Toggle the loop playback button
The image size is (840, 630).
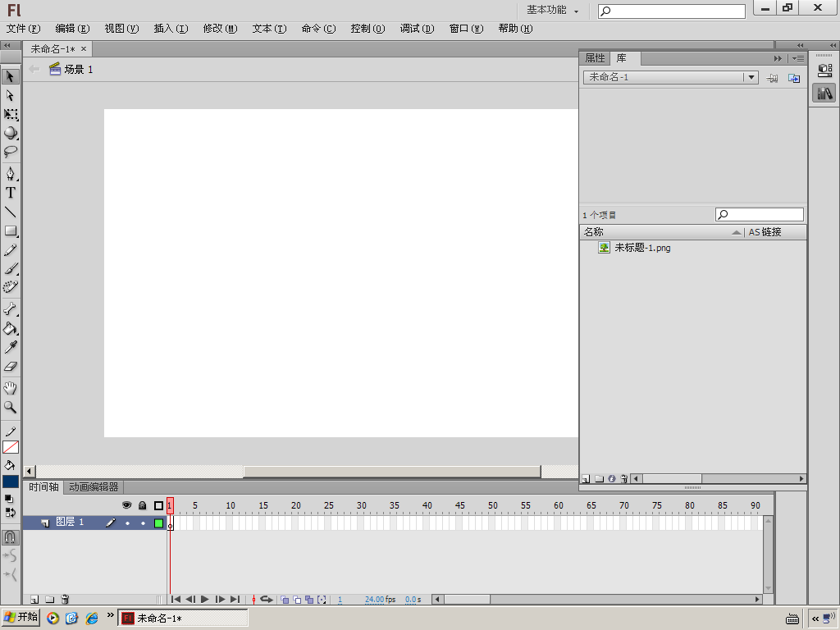267,600
